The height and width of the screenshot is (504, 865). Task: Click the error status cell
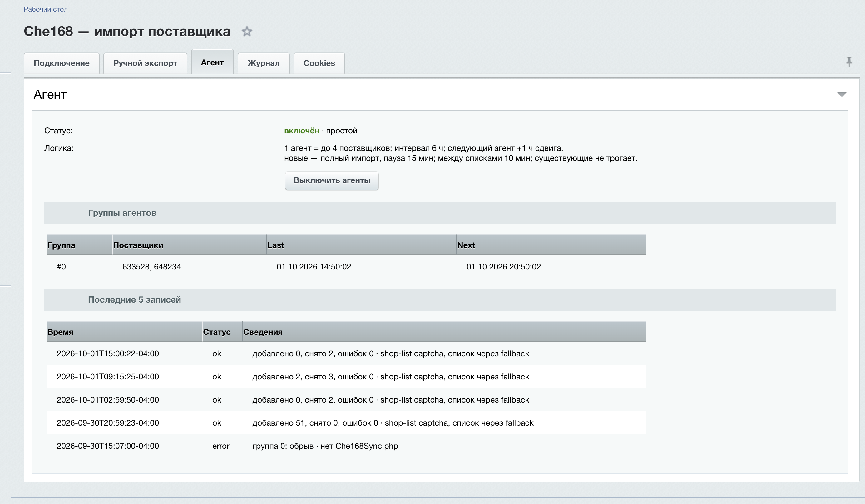pos(221,446)
